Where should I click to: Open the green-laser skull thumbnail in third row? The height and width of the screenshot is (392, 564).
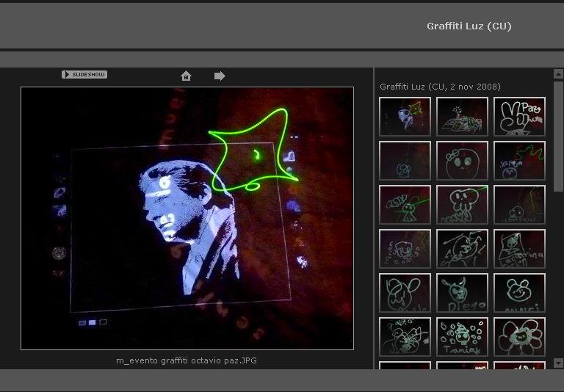[462, 205]
